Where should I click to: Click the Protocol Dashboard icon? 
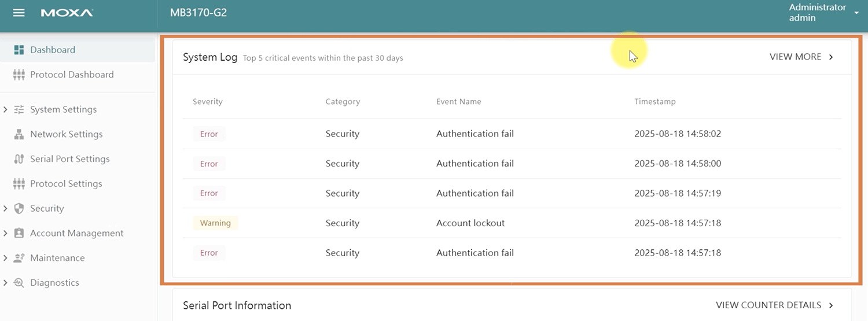click(x=19, y=75)
